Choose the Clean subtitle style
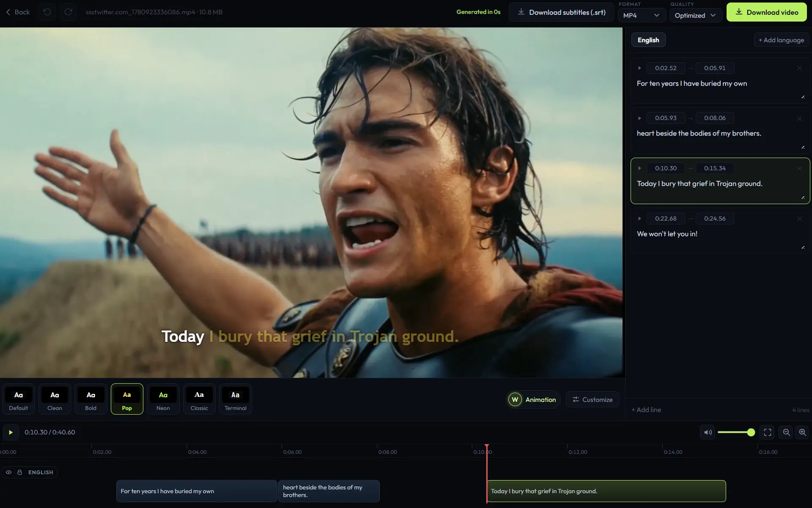Viewport: 812px width, 508px height. click(55, 399)
